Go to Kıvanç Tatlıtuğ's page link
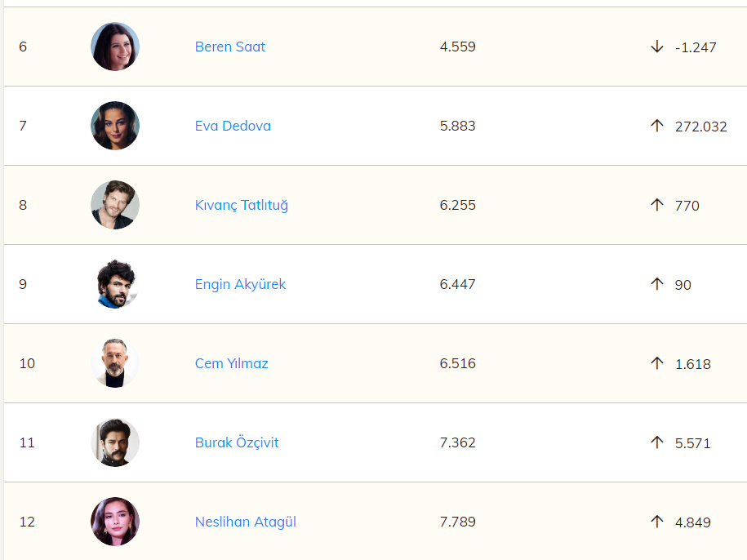Image resolution: width=747 pixels, height=560 pixels. 242,205
